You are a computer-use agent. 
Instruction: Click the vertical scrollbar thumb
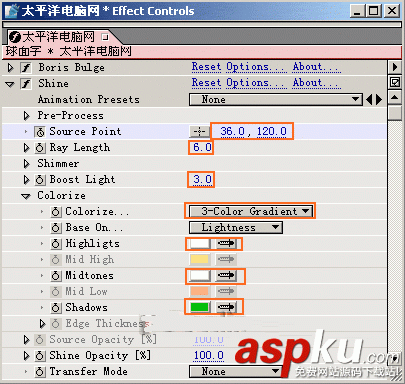coord(395,113)
